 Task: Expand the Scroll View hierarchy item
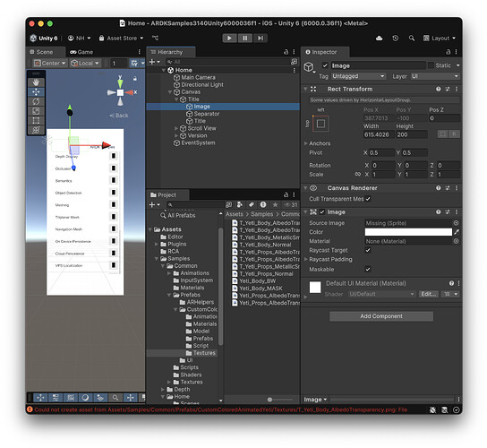coord(176,128)
